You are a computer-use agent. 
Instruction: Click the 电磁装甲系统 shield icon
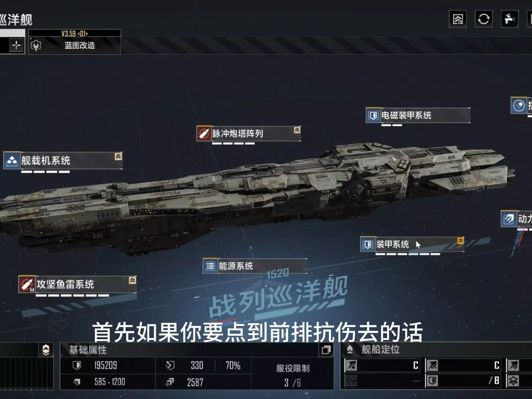[x=373, y=115]
